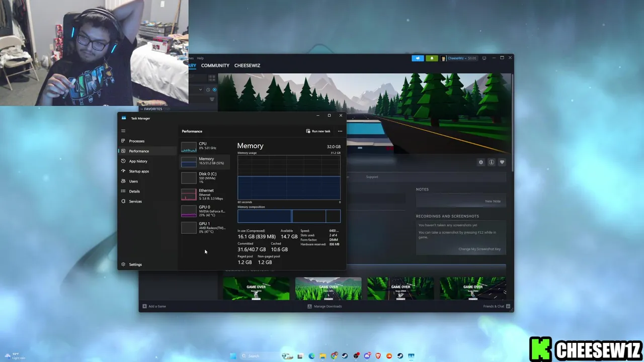Viewport: 644px width, 362px height.
Task: Open SoundCloud app from taskbar
Action: click(389, 356)
